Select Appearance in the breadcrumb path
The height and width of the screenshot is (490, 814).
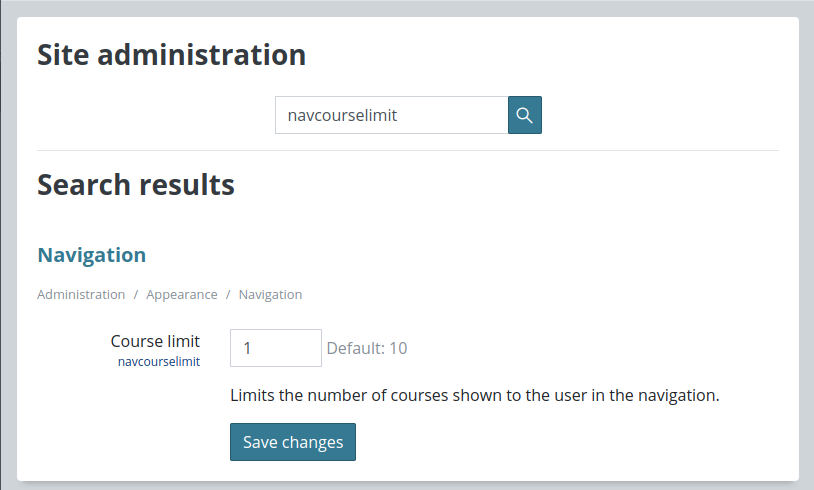(182, 294)
